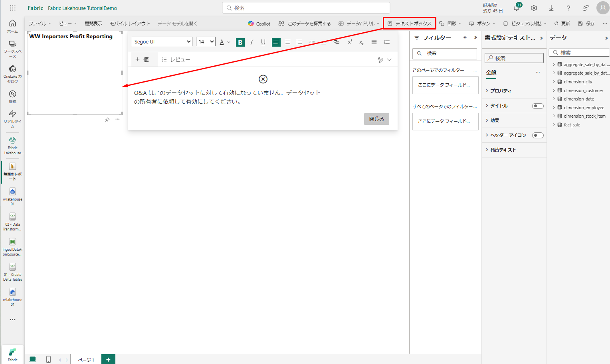The width and height of the screenshot is (610, 364).
Task: Open the OneLake カタログ icon
Action: (x=12, y=74)
